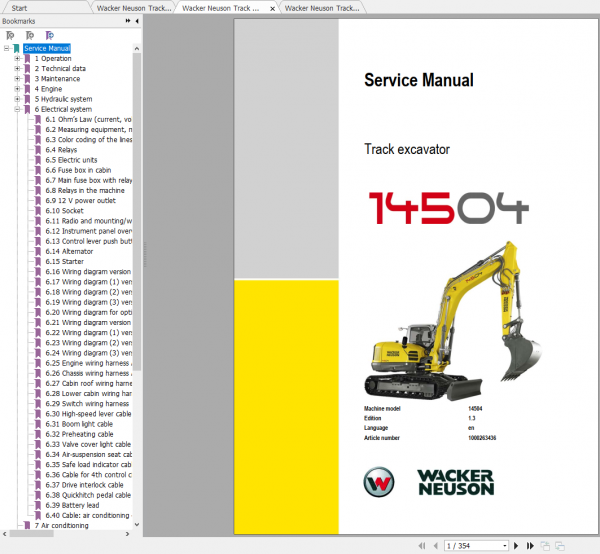The image size is (600, 554).
Task: Open bookmark 6.37 Drive interlock cable
Action: (x=84, y=485)
